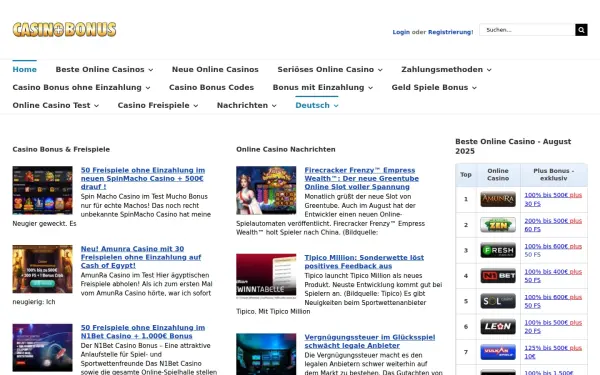Open the Vulkan casino logo in ranking
Viewport: 600px width, 375px height.
coord(498,352)
